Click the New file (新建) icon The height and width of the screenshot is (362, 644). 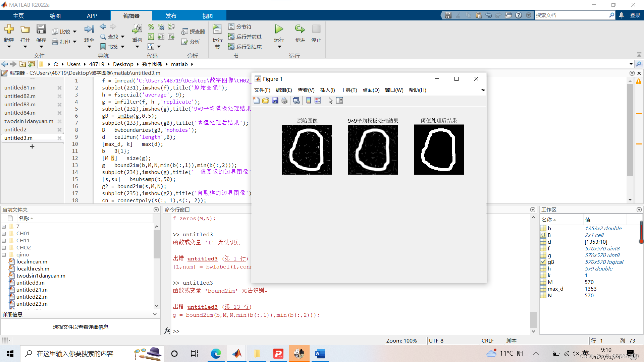click(x=9, y=29)
